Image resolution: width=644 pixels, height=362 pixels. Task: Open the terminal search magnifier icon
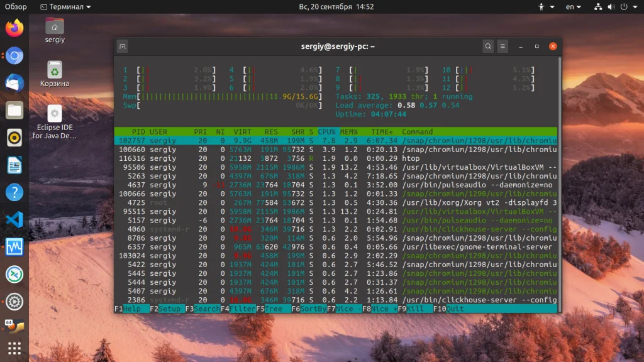pos(488,47)
